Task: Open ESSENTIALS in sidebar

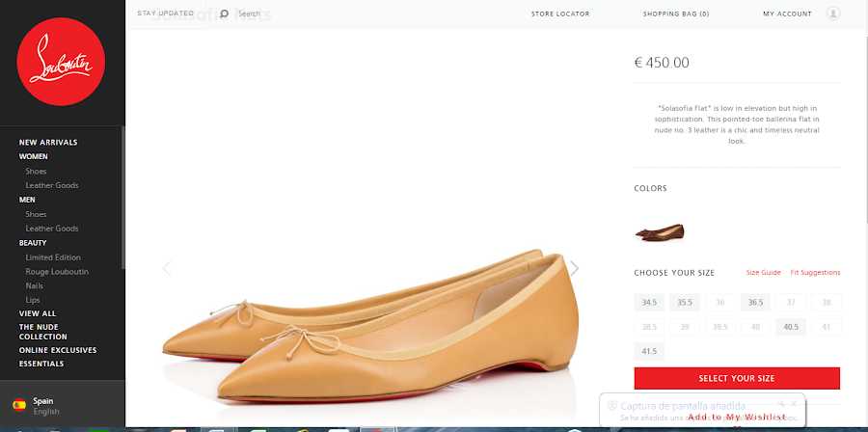Action: coord(41,364)
